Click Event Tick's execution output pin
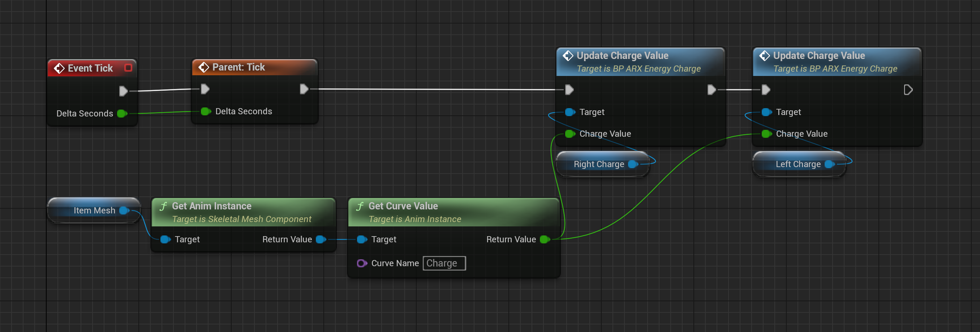The width and height of the screenshot is (980, 332). point(123,91)
